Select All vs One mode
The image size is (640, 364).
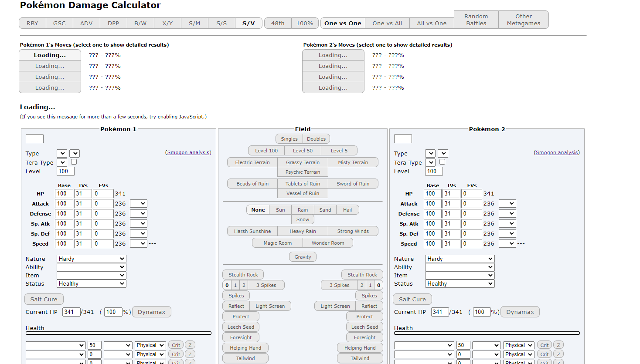(x=432, y=23)
